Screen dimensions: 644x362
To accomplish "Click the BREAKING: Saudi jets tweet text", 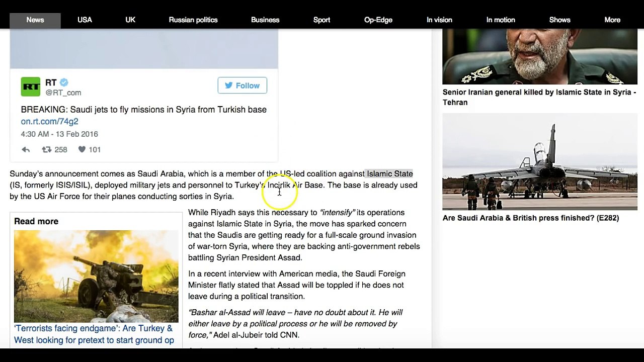I will point(144,110).
